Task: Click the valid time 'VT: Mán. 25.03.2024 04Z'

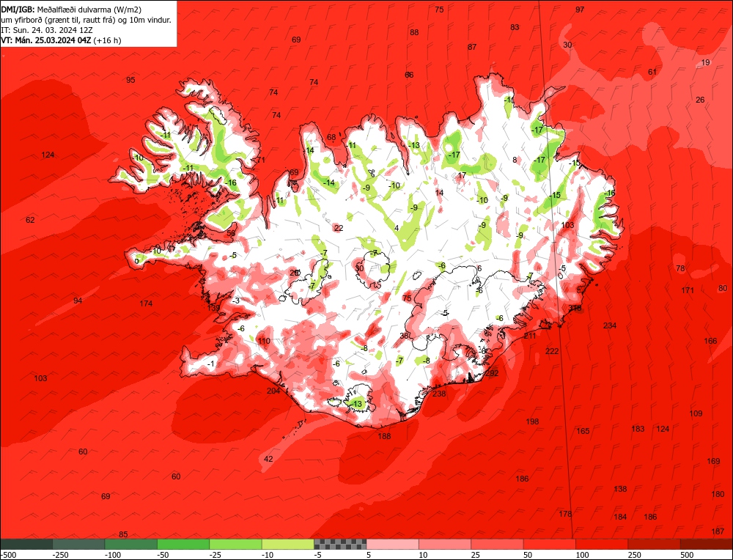Action: click(x=47, y=40)
